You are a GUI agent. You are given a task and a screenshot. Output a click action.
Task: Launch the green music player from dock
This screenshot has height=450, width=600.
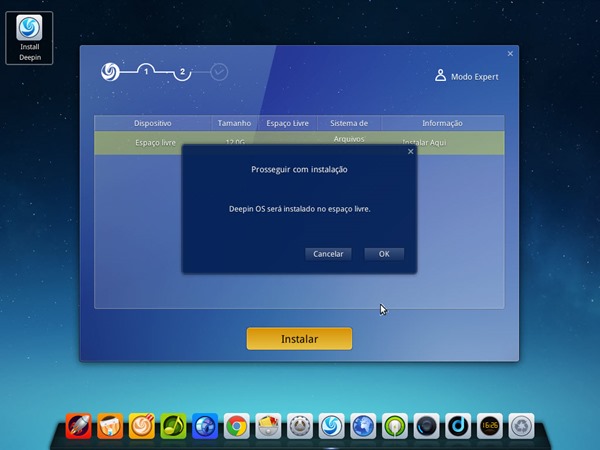coord(173,426)
